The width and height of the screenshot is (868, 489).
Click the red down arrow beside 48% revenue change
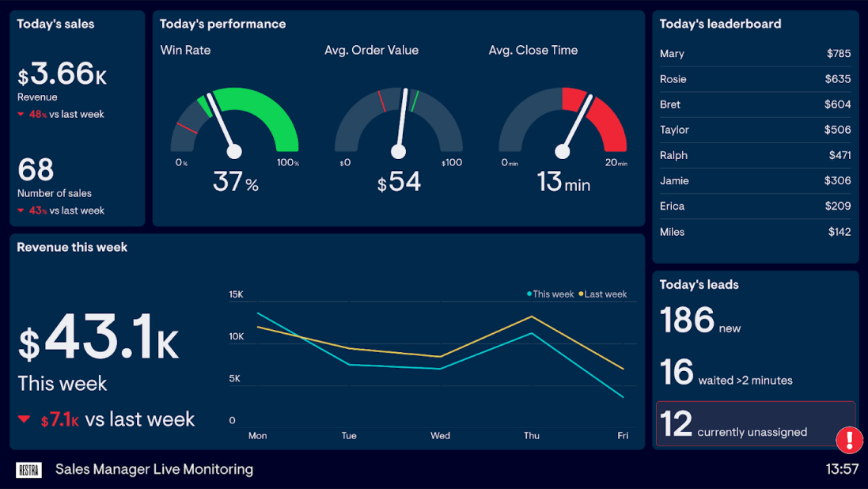(21, 115)
